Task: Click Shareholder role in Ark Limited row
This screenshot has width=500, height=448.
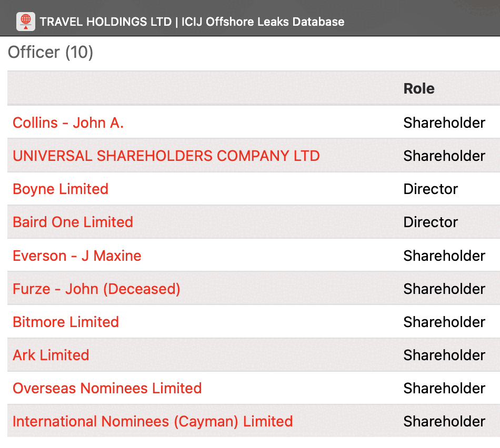Action: 444,355
